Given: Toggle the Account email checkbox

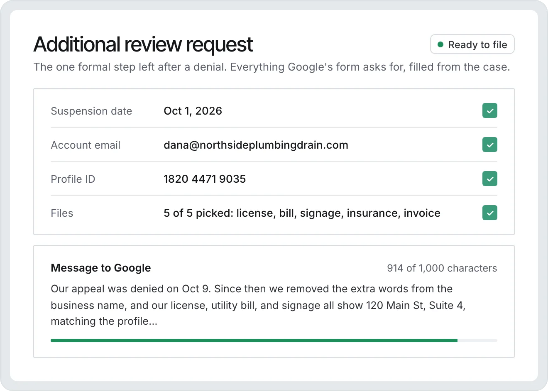Looking at the screenshot, I should [x=490, y=145].
